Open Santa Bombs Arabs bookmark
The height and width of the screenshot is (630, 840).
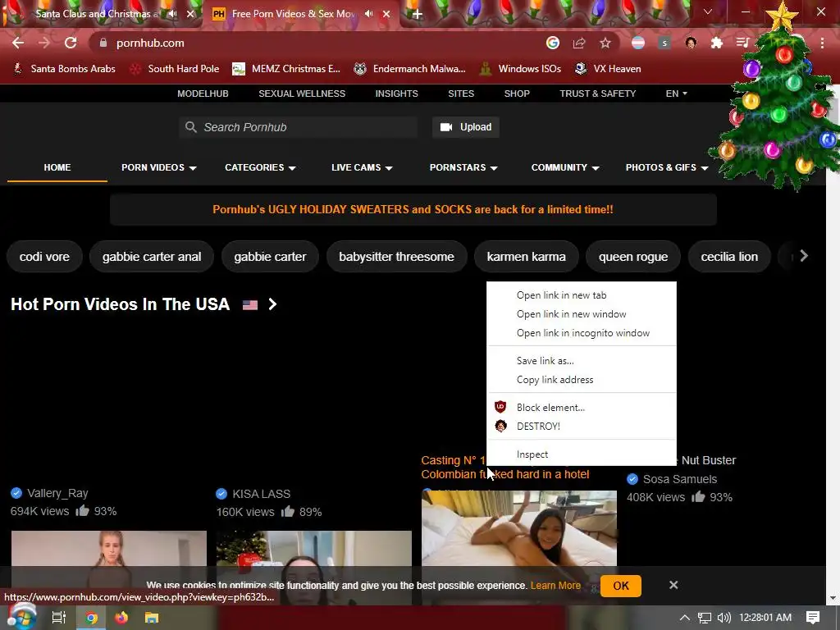coord(64,69)
